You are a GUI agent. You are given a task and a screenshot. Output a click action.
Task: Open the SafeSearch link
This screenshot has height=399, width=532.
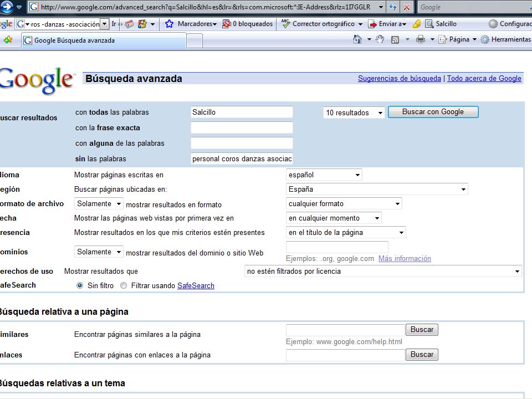[196, 286]
